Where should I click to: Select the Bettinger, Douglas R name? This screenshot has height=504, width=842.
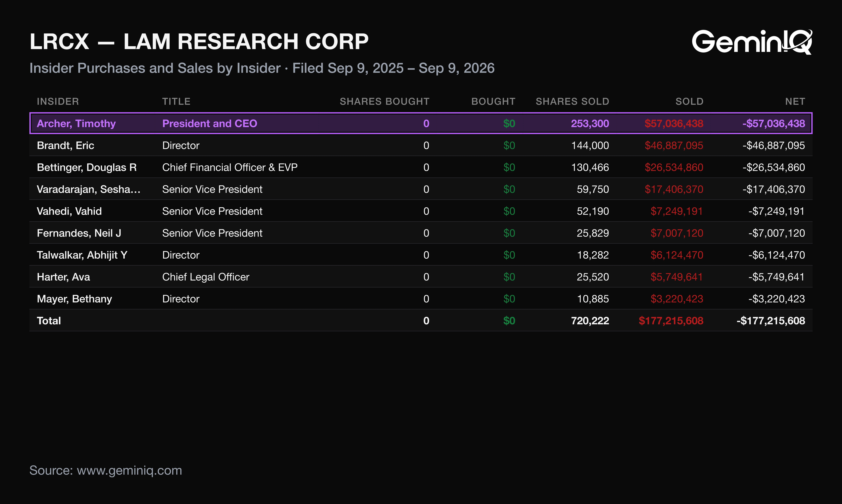[x=87, y=167]
